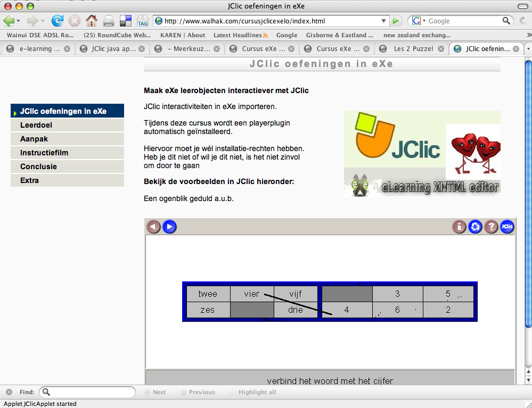Open the Instructiefilm sidebar item
The width and height of the screenshot is (532, 408).
[67, 153]
